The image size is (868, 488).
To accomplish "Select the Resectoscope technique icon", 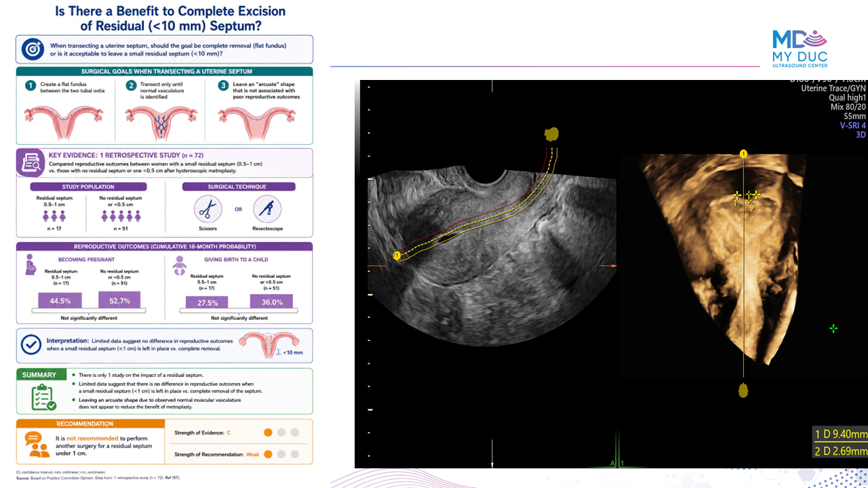I will pyautogui.click(x=267, y=209).
